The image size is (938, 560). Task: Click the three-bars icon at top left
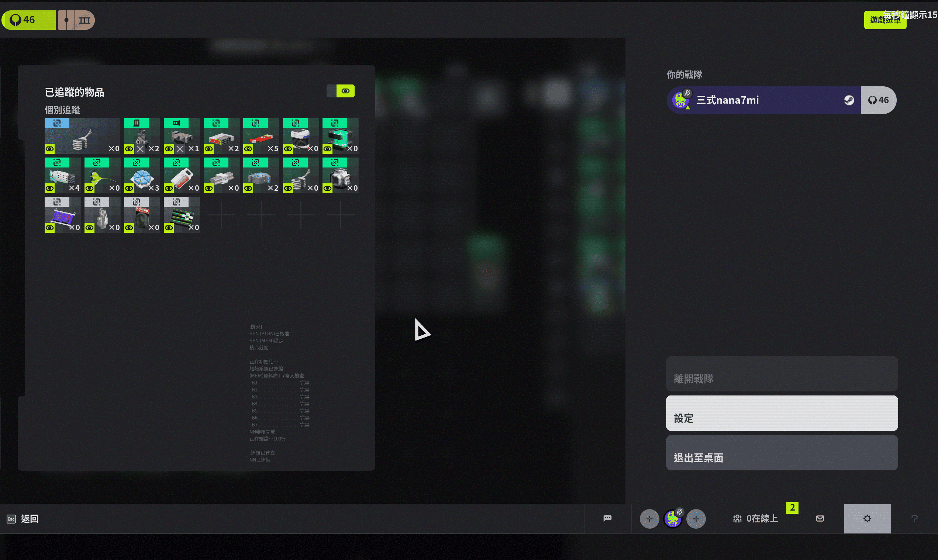[85, 20]
